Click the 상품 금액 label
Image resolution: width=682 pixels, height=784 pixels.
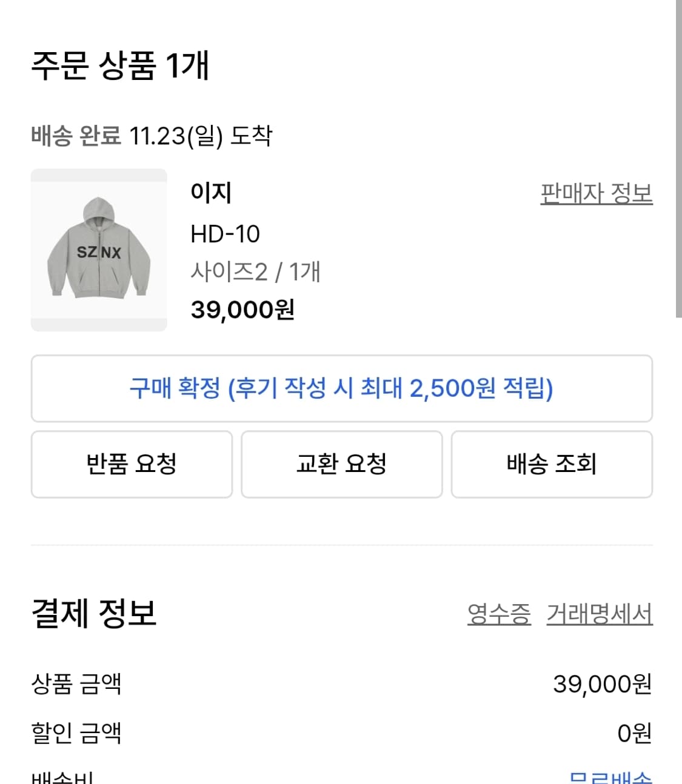(x=76, y=683)
